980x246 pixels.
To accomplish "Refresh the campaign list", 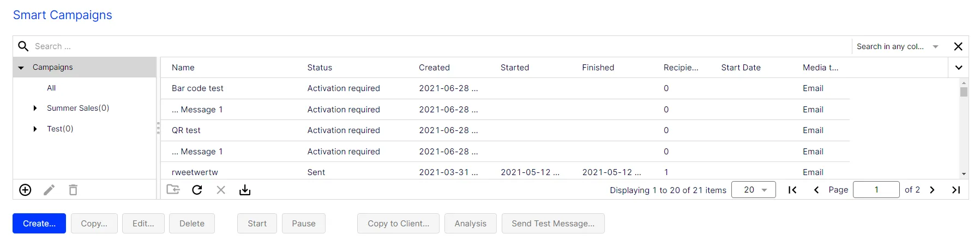I will (x=197, y=190).
